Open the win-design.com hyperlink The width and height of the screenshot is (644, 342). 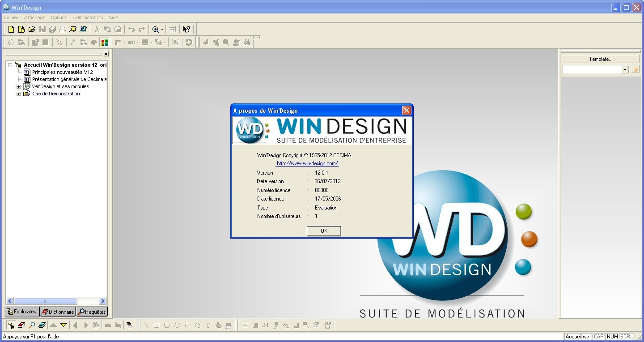coord(307,164)
